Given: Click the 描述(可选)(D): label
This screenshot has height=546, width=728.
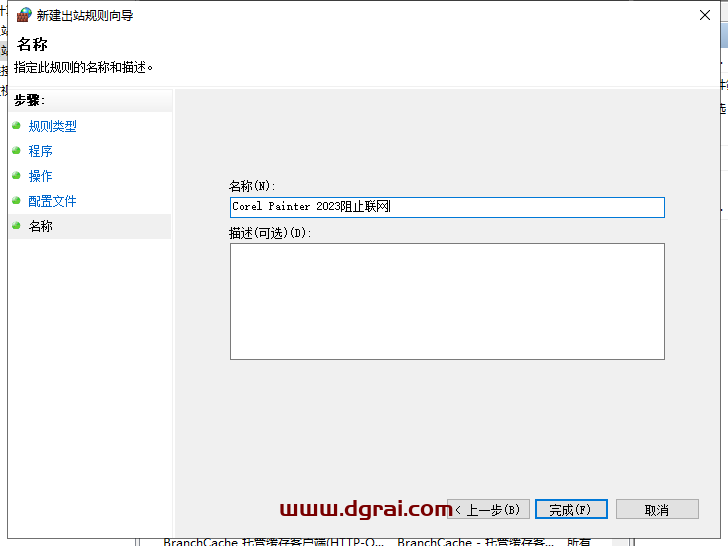Looking at the screenshot, I should [x=270, y=233].
